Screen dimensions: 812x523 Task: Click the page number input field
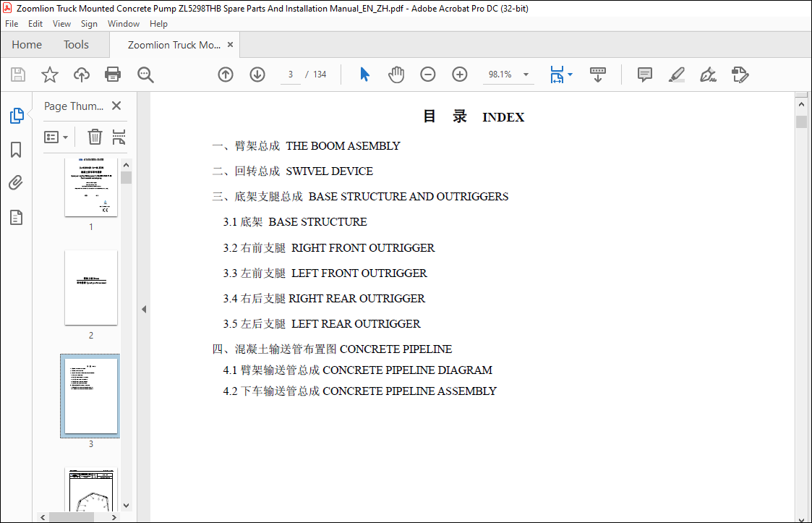(291, 75)
